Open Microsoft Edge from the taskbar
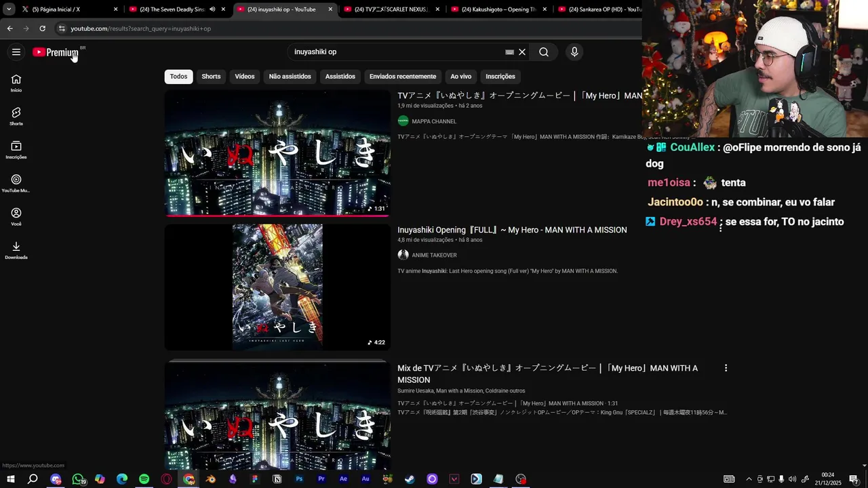Screen dimensions: 868x488 [x=122, y=479]
